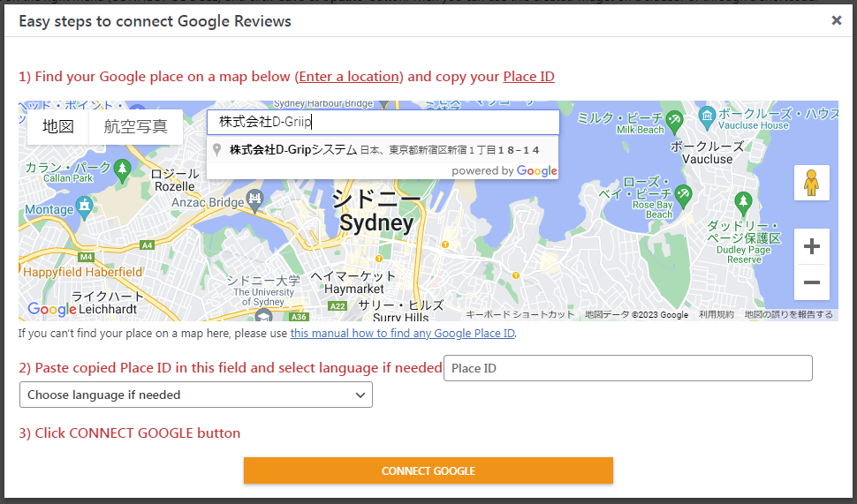
Task: Open the underlined Place ID link in step one
Action: [x=528, y=77]
